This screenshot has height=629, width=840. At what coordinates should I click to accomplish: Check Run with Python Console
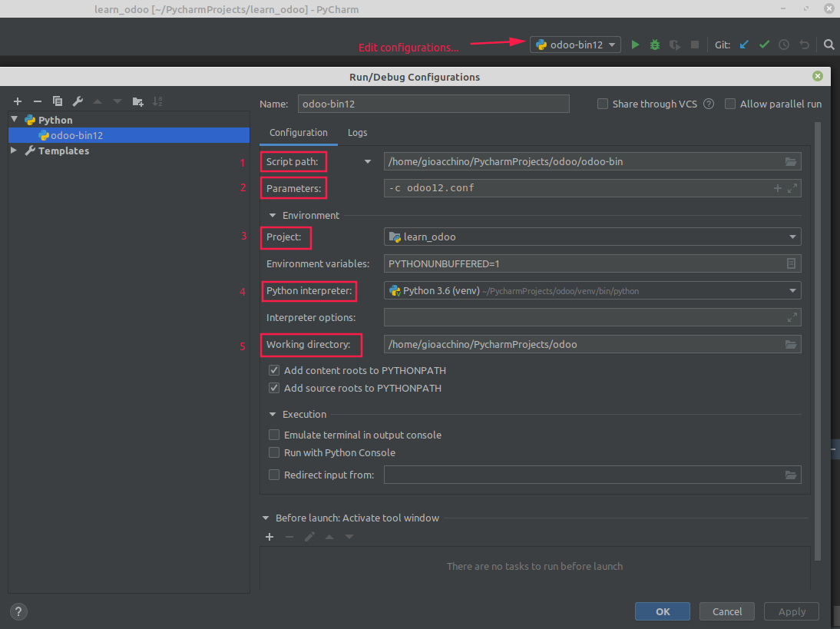(274, 452)
